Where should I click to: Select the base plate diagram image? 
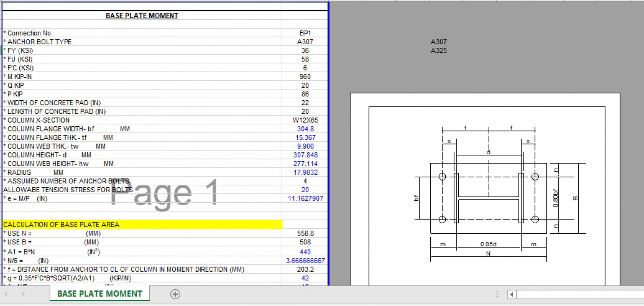click(485, 189)
